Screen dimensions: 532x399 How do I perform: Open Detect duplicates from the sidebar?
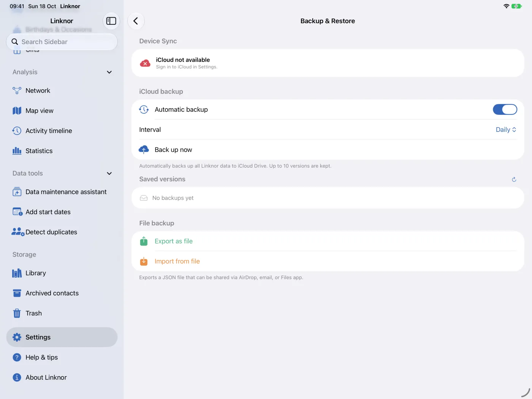[62, 232]
